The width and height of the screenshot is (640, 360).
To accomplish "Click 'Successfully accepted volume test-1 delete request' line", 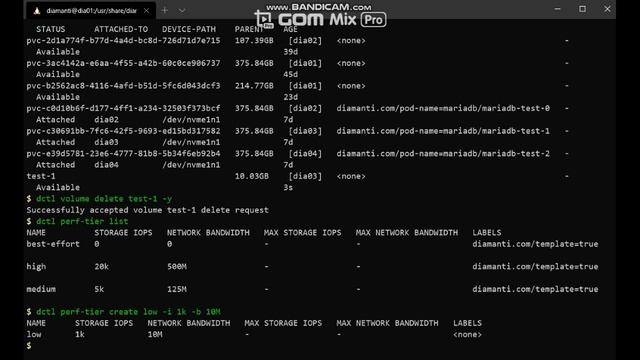I will tap(147, 210).
